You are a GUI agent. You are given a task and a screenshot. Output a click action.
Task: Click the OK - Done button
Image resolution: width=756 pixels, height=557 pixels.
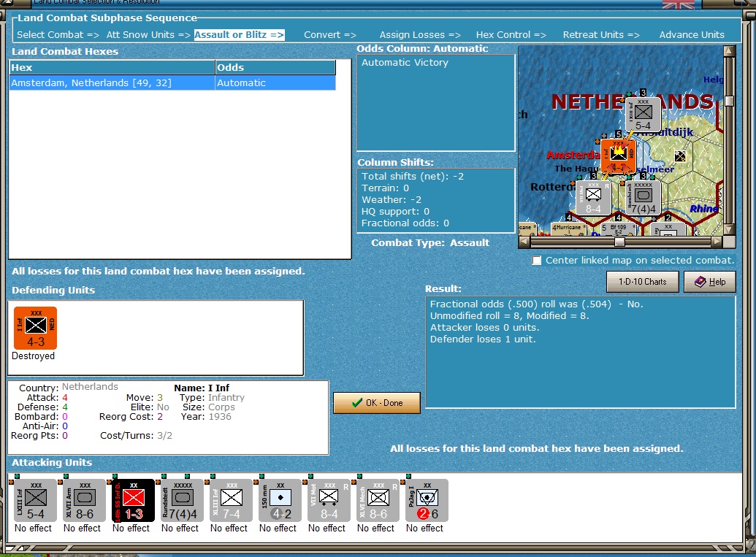click(377, 403)
